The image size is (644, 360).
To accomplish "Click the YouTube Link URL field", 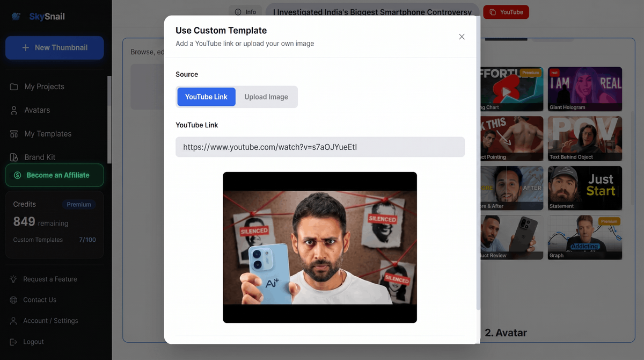I will pyautogui.click(x=320, y=147).
